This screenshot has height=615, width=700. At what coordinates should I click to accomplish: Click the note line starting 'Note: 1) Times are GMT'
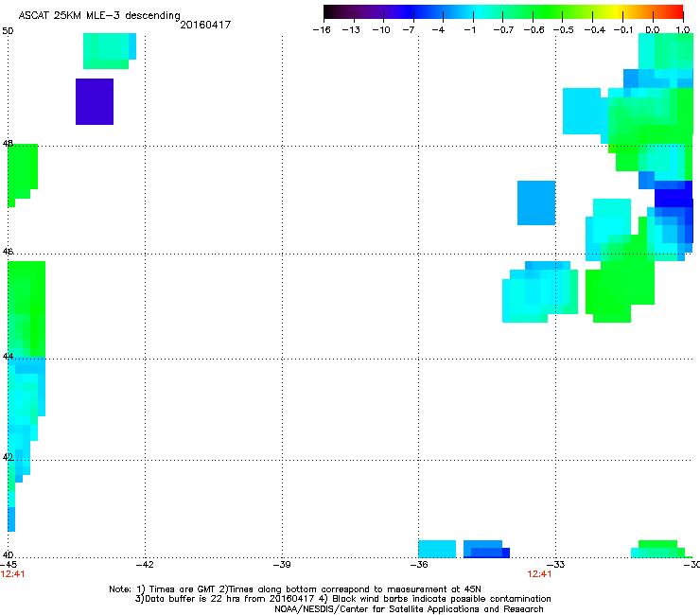(x=295, y=589)
